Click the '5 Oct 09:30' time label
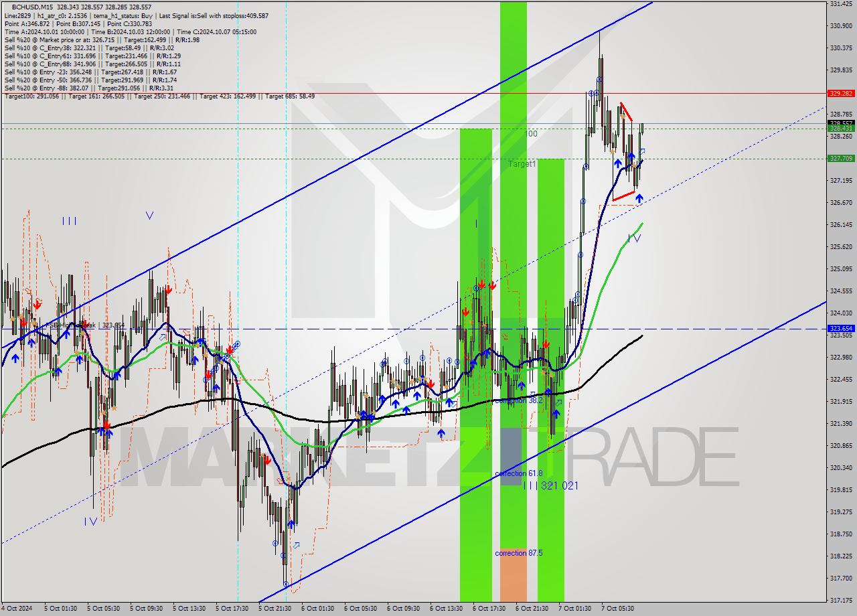This screenshot has width=857, height=616. pos(146,609)
